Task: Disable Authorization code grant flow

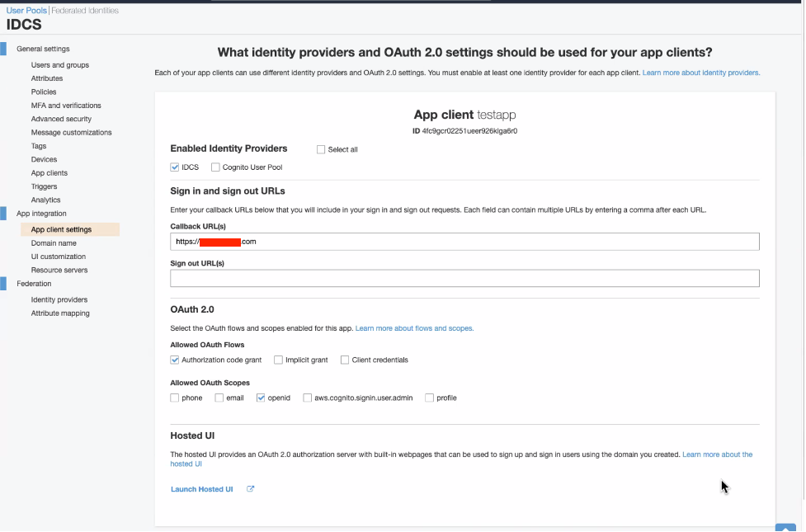Action: coord(175,360)
